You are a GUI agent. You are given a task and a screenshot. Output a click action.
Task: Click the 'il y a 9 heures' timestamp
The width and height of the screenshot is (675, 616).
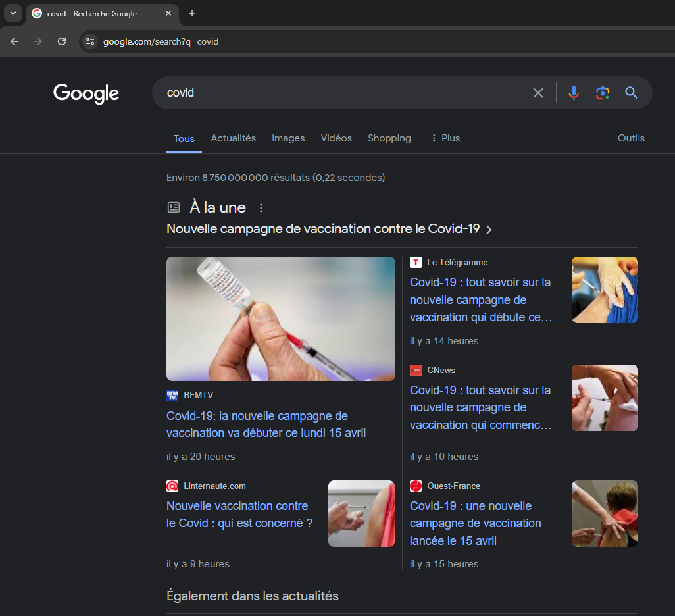click(198, 564)
